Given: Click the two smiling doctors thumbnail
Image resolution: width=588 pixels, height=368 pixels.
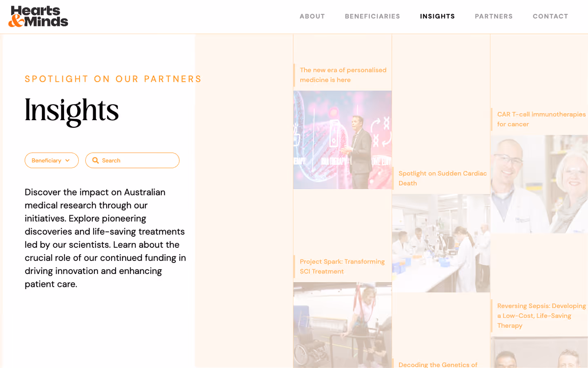Looking at the screenshot, I should coord(539,184).
